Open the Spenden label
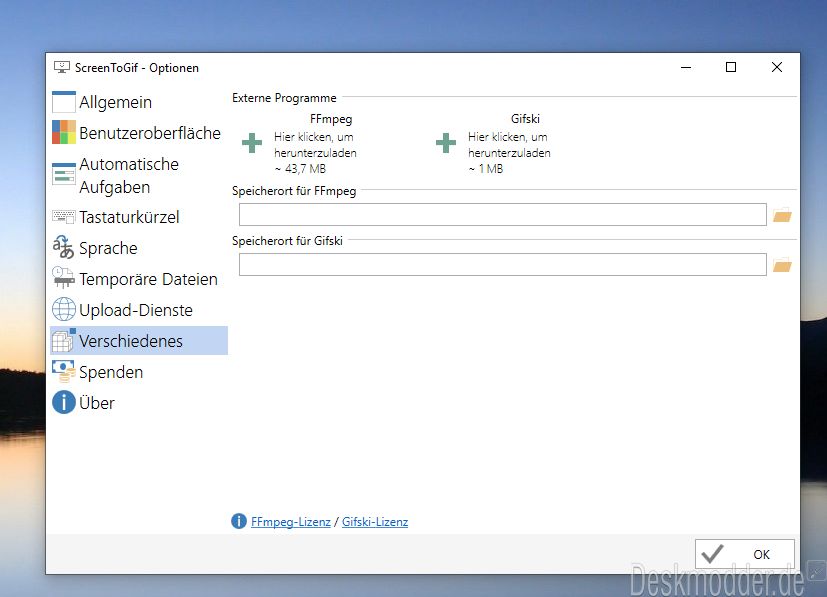827x597 pixels. pyautogui.click(x=111, y=372)
